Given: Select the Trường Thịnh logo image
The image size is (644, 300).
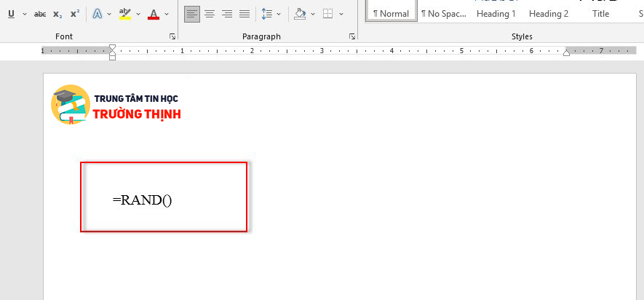Looking at the screenshot, I should pos(116,104).
